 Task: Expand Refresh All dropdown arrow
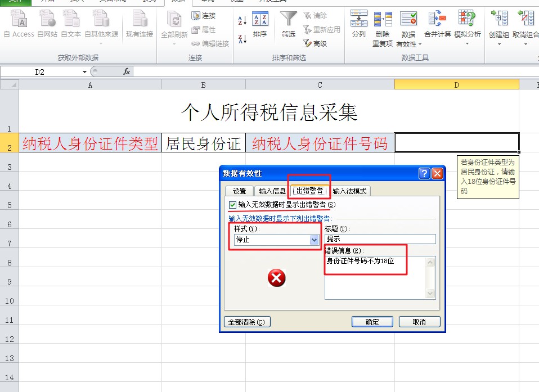point(174,44)
